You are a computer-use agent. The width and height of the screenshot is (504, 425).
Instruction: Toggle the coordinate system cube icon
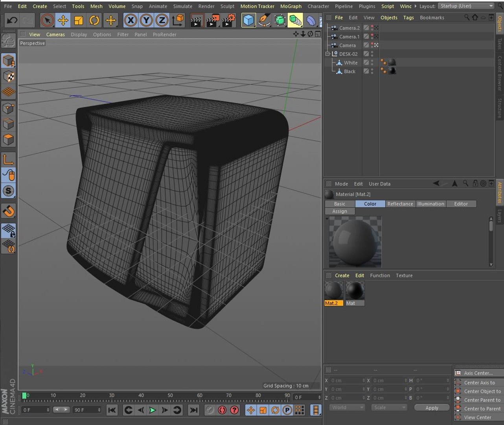pyautogui.click(x=178, y=20)
